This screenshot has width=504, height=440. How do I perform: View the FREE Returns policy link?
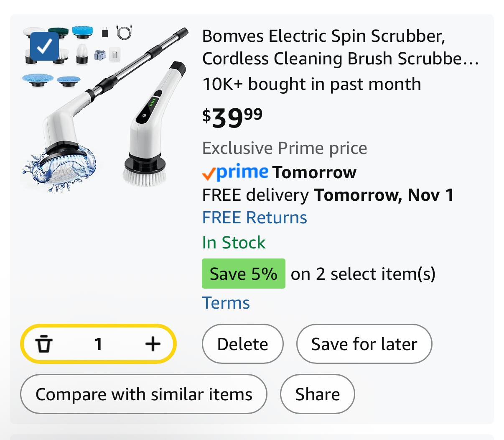point(255,218)
